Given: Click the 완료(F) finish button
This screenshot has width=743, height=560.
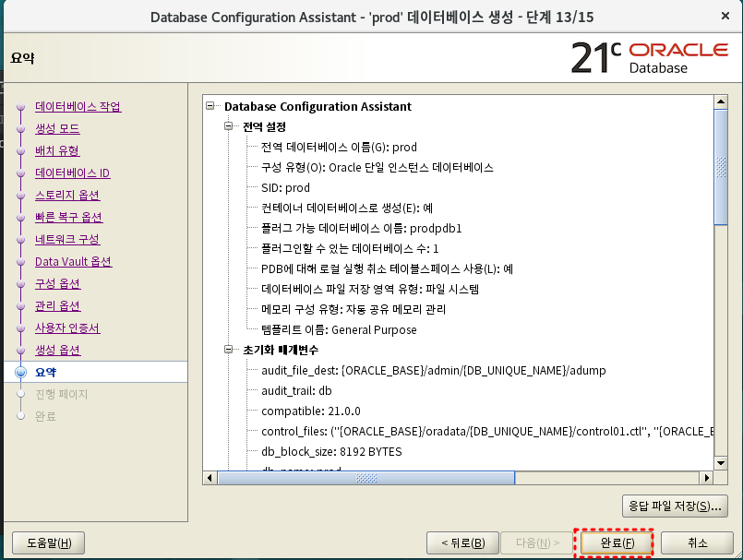Looking at the screenshot, I should [x=617, y=543].
